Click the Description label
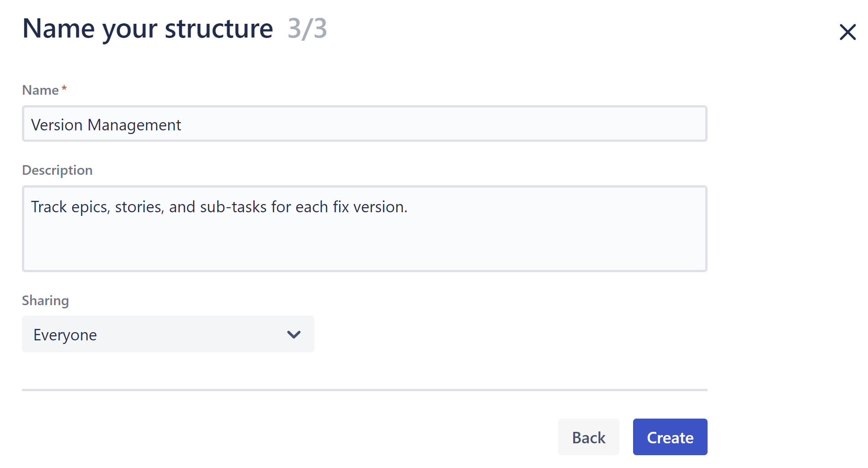 (x=57, y=170)
